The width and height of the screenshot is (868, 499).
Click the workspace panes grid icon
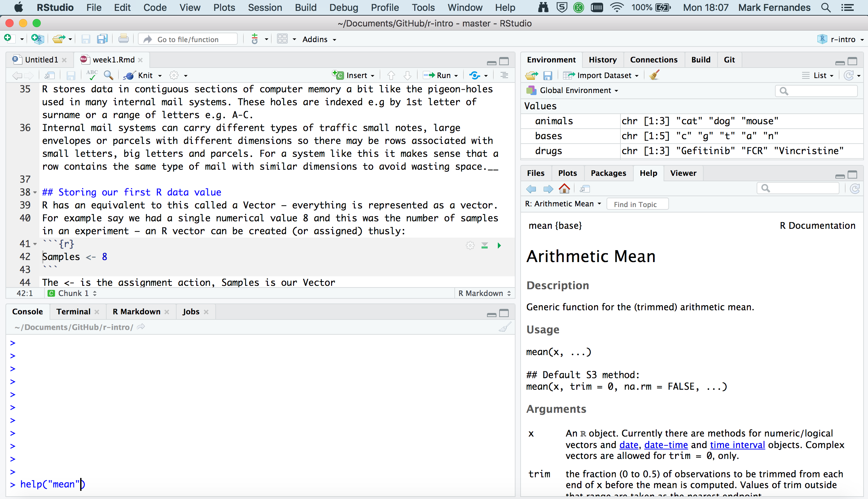point(282,39)
